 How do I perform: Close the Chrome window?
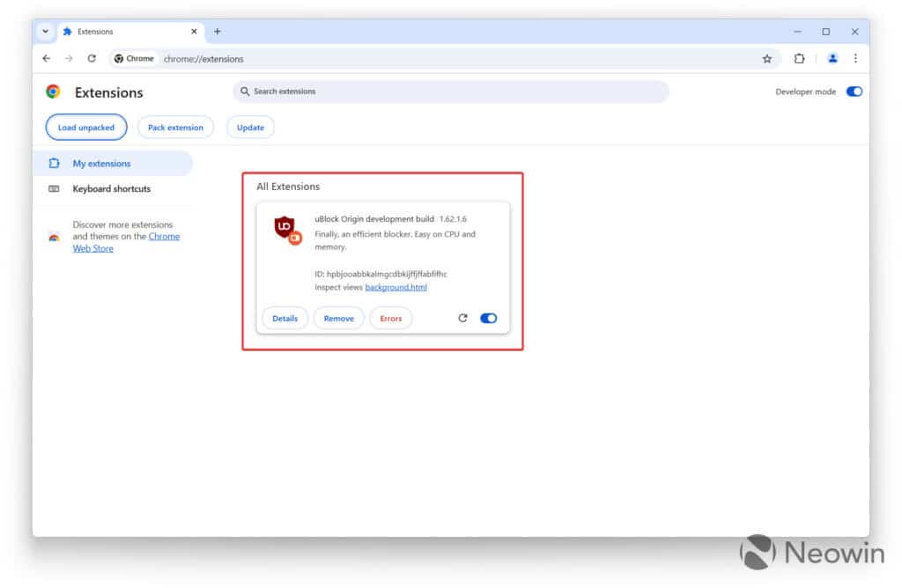854,32
